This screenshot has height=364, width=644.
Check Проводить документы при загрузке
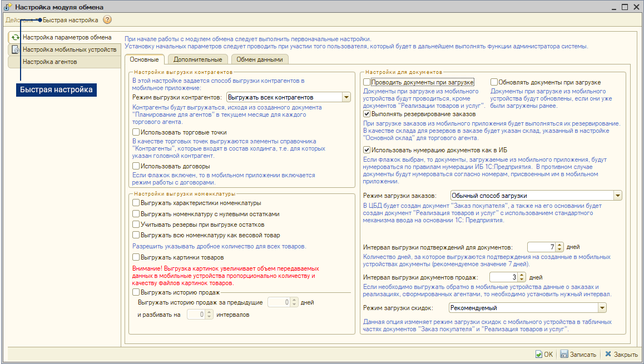(366, 82)
